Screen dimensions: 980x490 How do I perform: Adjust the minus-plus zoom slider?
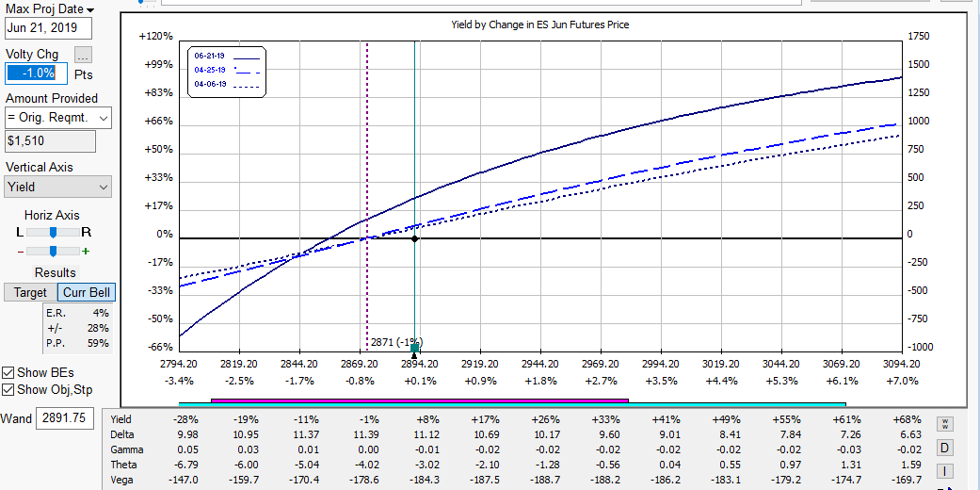pyautogui.click(x=54, y=251)
